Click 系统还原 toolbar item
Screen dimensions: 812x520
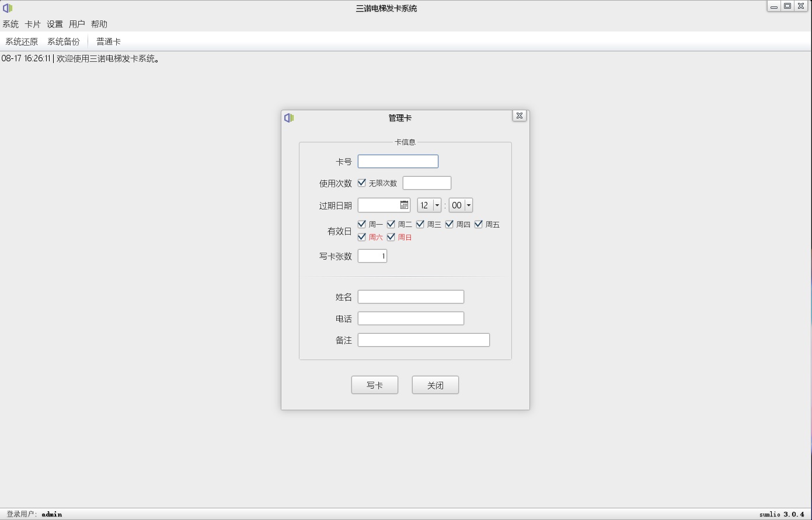(22, 41)
